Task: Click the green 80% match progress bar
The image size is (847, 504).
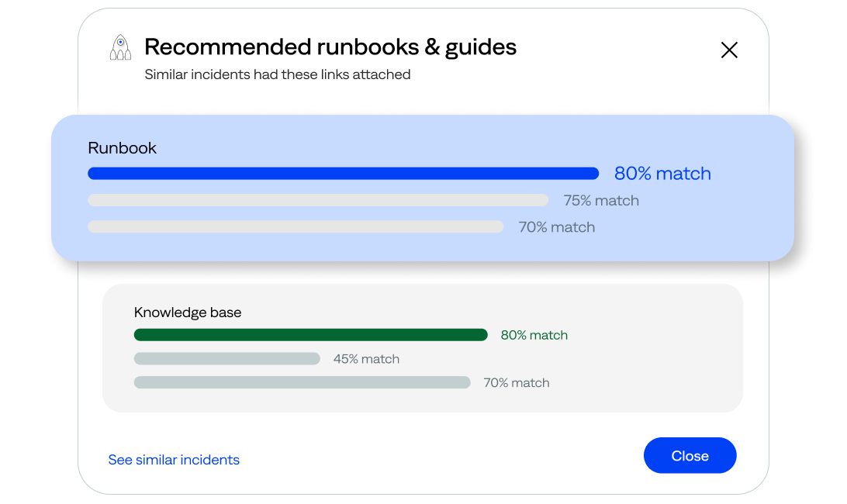Action: click(310, 334)
